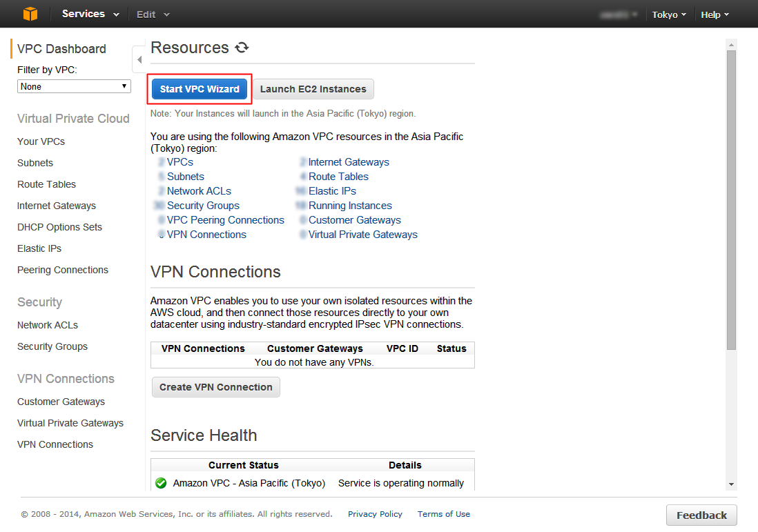Screen dimensions: 758x532
Task: Click VPN Connections resource link
Action: point(206,235)
